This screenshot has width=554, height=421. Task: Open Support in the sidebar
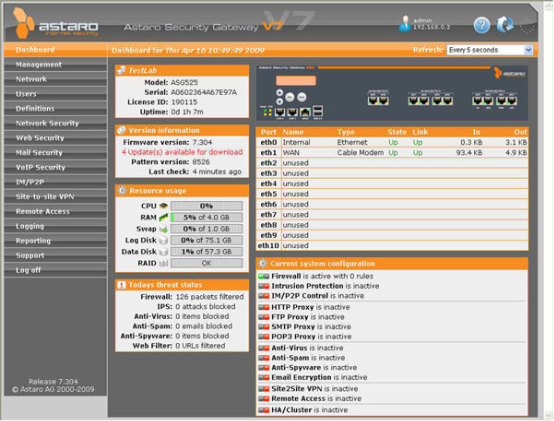coord(55,255)
